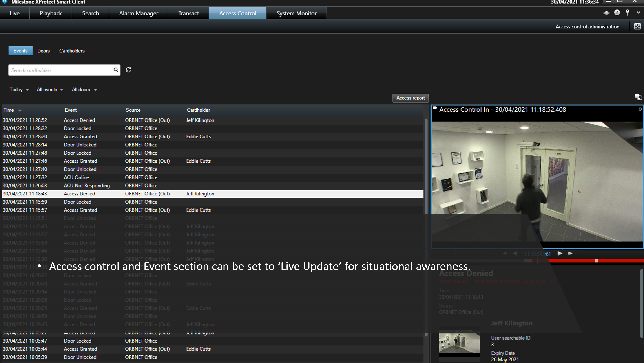Select the 11:28:22 Door Locked event row
Image resolution: width=644 pixels, height=363 pixels.
(213, 128)
